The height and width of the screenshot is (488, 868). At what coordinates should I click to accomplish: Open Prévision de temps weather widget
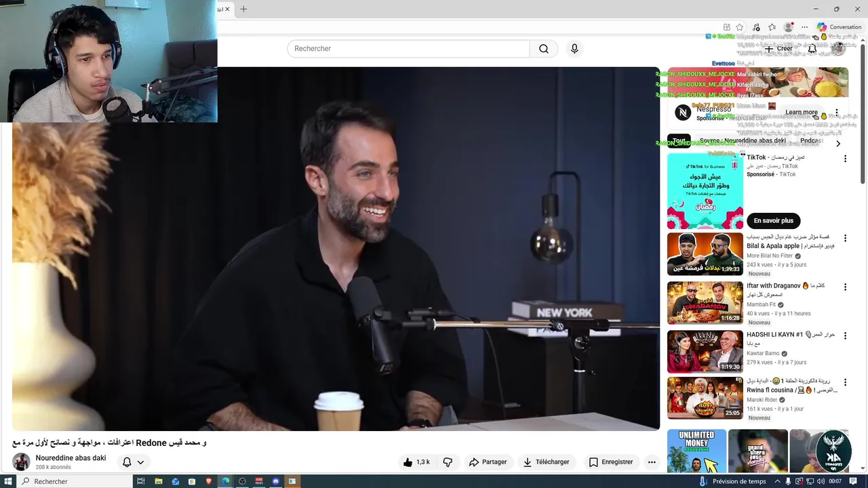[x=732, y=481]
